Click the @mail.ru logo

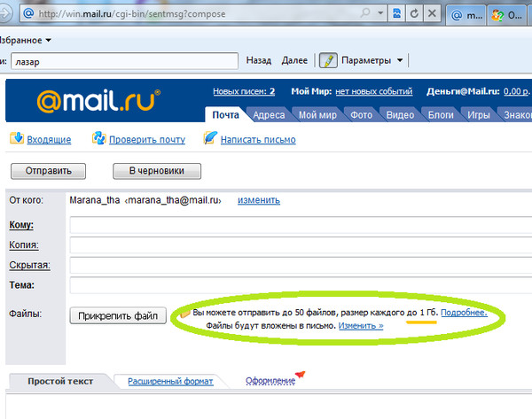pos(98,101)
